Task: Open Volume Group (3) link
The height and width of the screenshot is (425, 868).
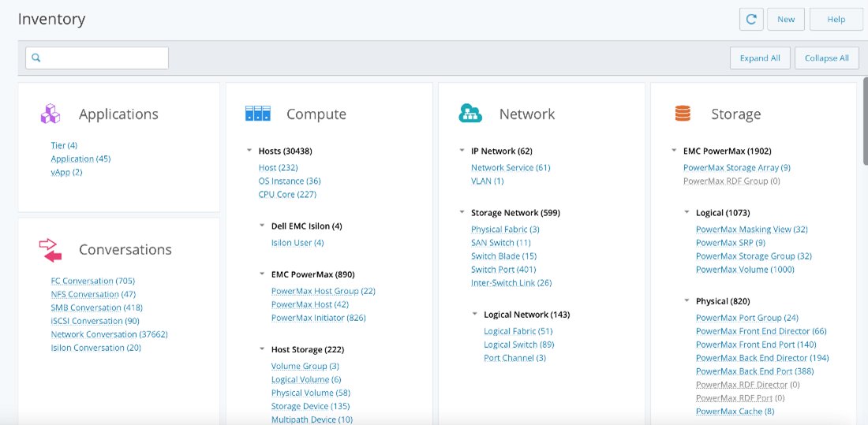Action: click(305, 366)
